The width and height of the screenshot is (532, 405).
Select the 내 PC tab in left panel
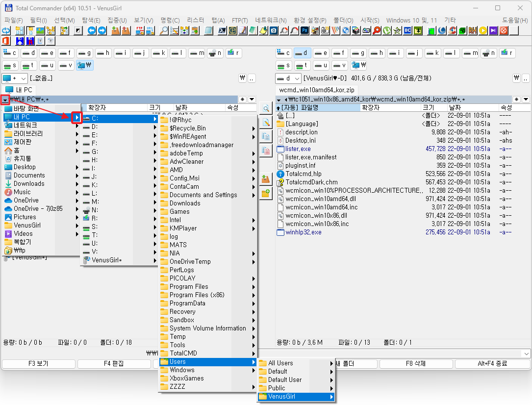19,90
